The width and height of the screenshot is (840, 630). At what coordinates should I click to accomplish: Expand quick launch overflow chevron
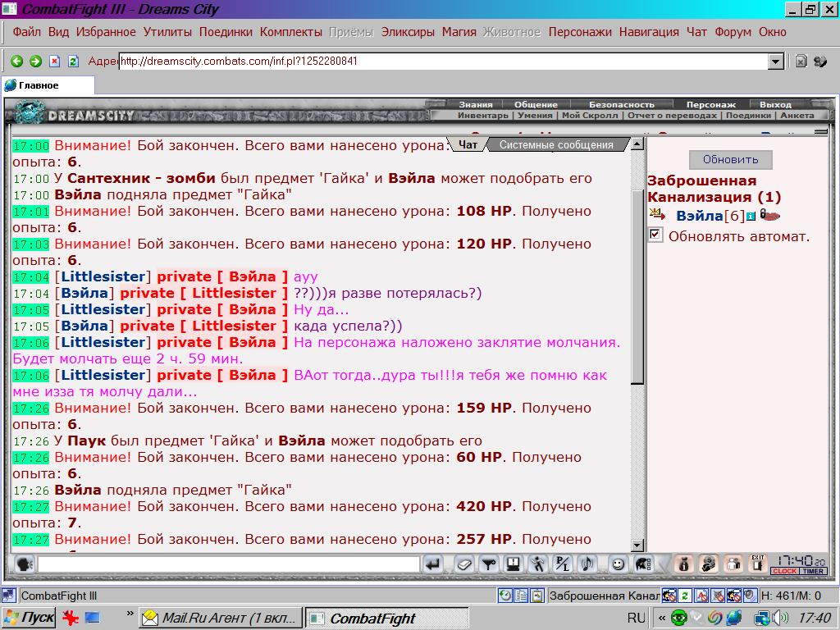(x=130, y=613)
